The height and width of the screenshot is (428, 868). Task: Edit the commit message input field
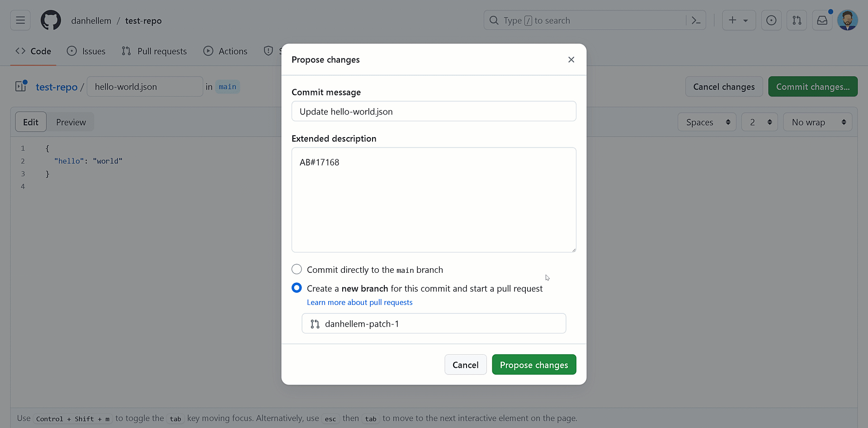pos(434,111)
